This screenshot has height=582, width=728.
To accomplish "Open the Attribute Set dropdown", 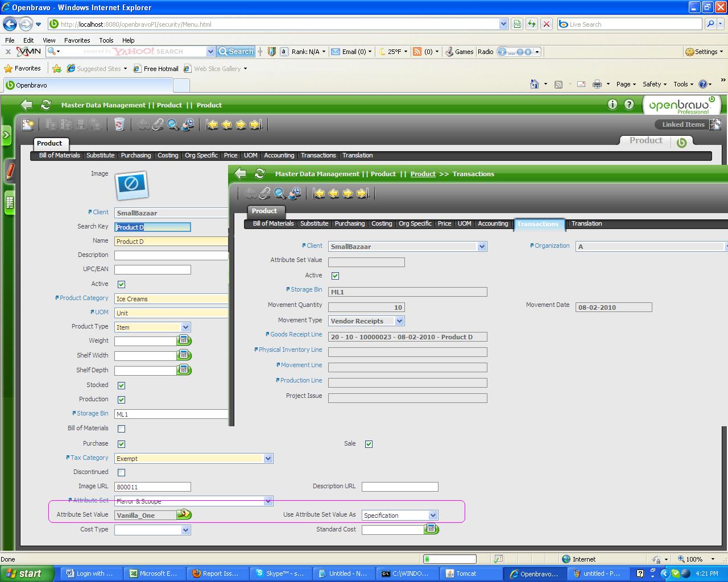I will 268,501.
